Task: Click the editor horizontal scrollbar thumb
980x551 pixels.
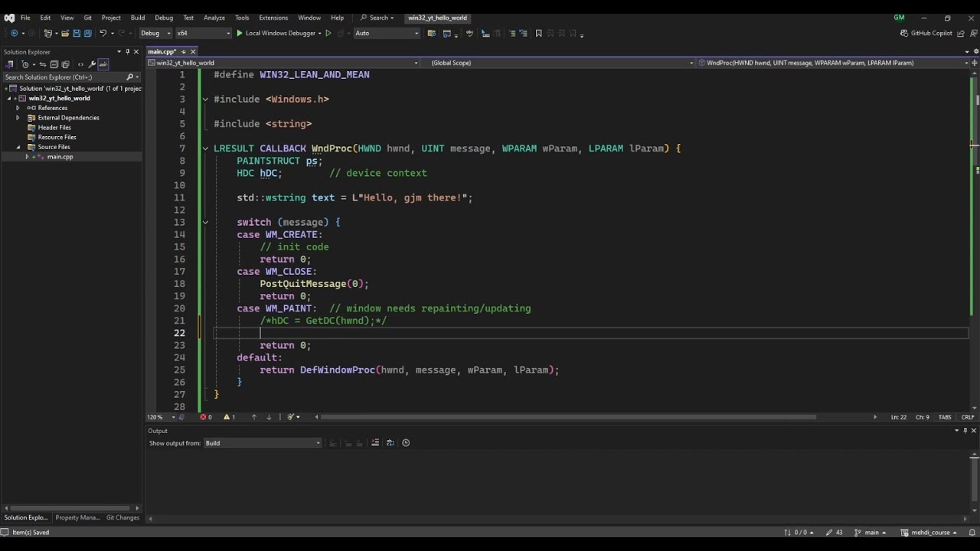Action: pos(570,417)
